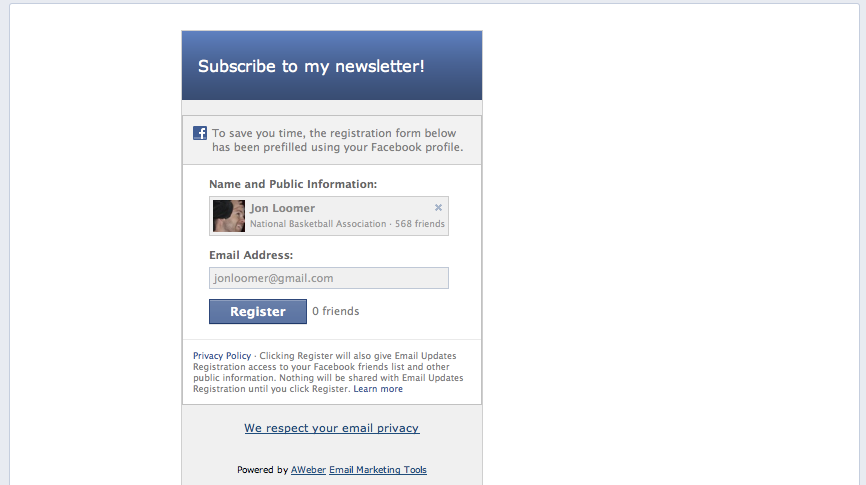866x485 pixels.
Task: Open We respect your email privacy link
Action: click(332, 428)
